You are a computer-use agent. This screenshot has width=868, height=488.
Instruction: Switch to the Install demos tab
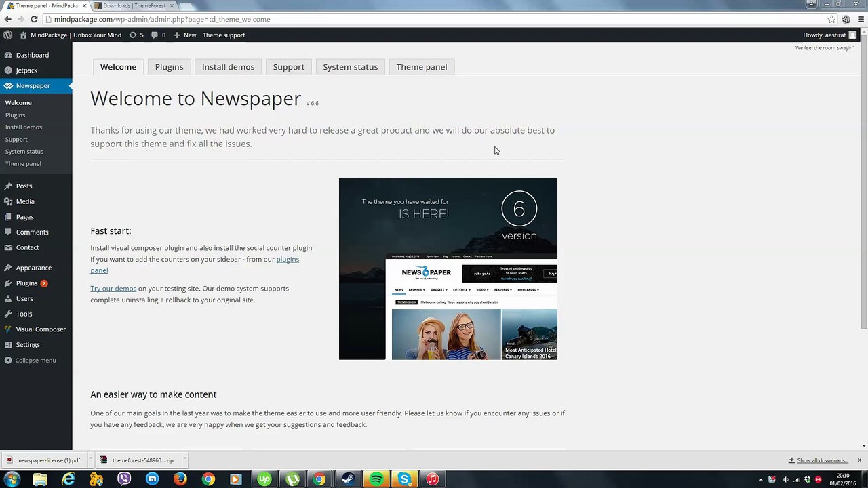[228, 67]
